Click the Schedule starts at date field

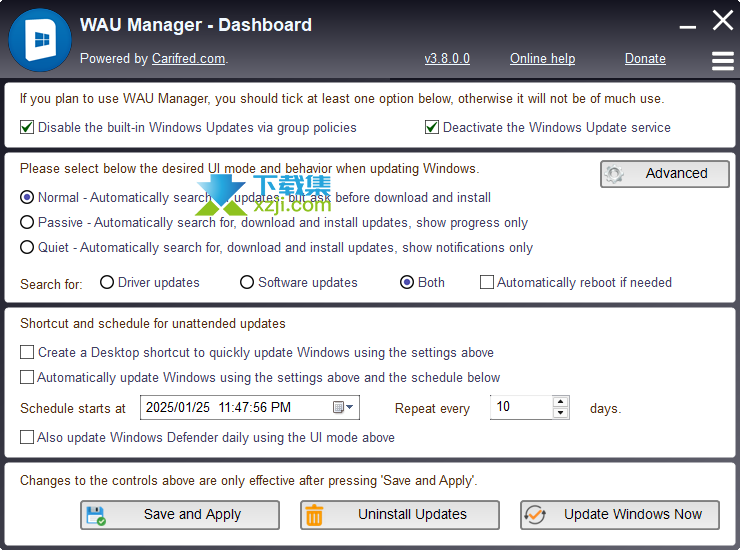click(250, 407)
